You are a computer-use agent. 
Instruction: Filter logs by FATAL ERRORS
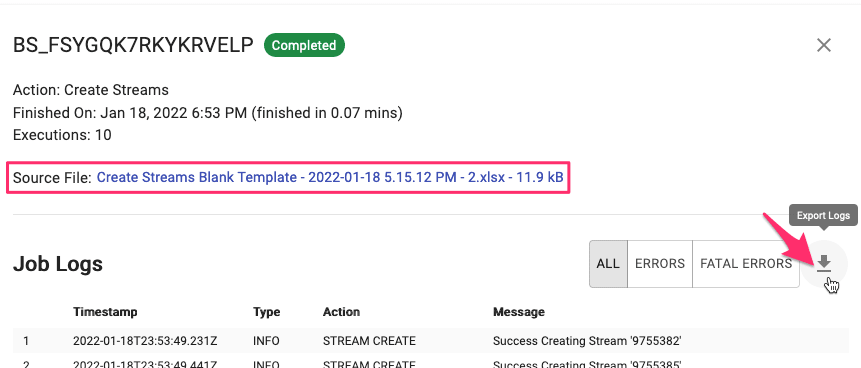pos(746,264)
